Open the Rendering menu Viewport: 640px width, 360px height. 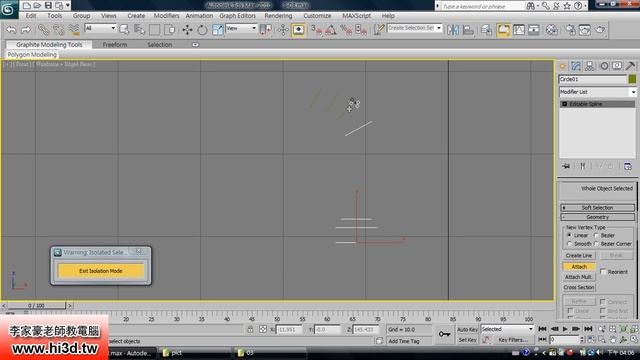pos(278,16)
